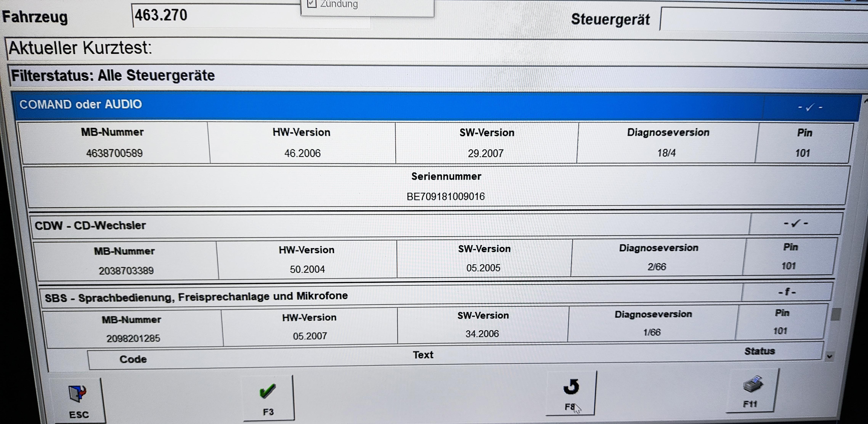
Task: Click the CDW status checkmark cell
Action: (x=796, y=223)
